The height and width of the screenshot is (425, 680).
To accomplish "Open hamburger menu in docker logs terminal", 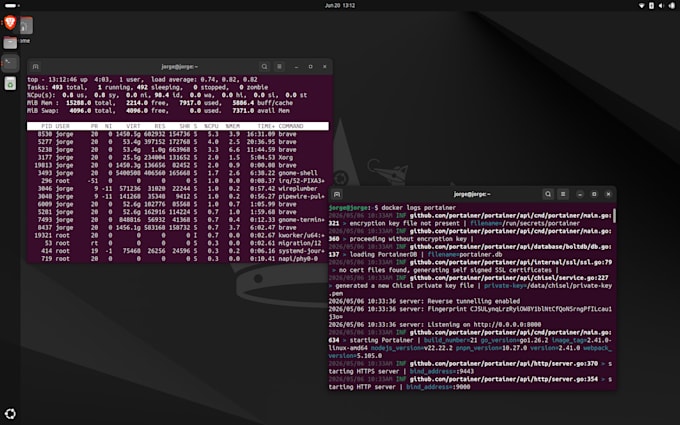I will (563, 194).
